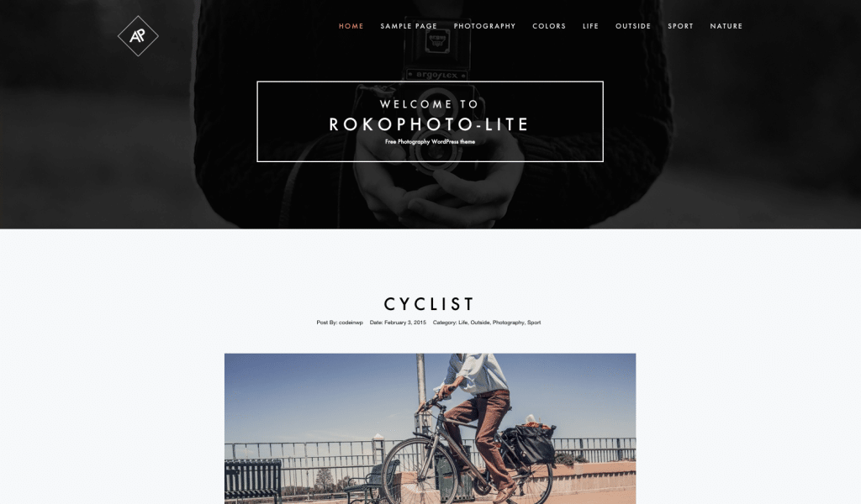Open the Life category link under Cyclist
The width and height of the screenshot is (861, 504).
coord(462,323)
